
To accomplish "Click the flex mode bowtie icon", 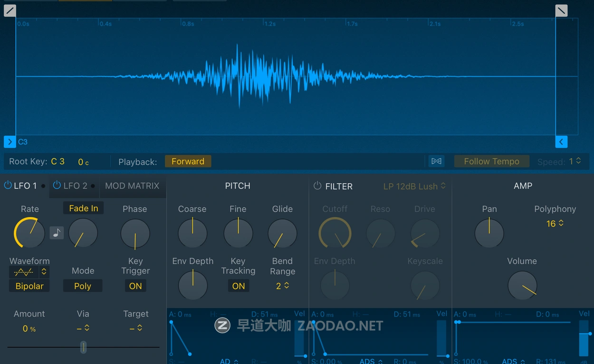I will (436, 161).
